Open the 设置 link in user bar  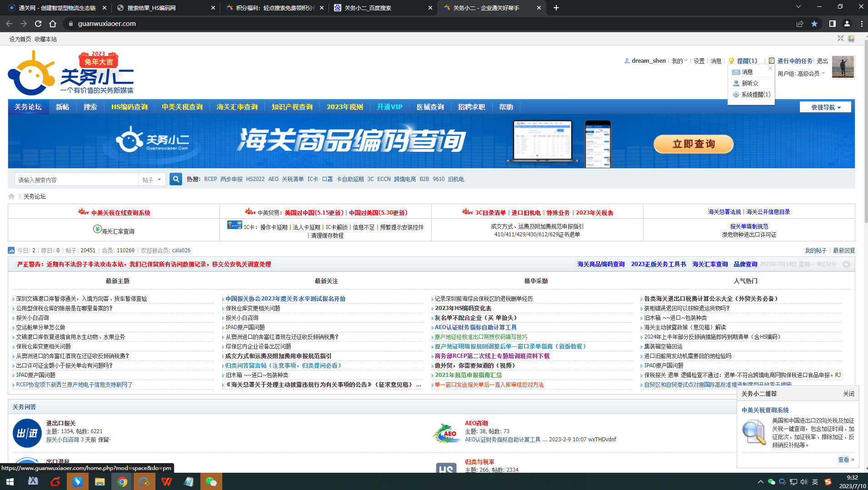[x=699, y=61]
